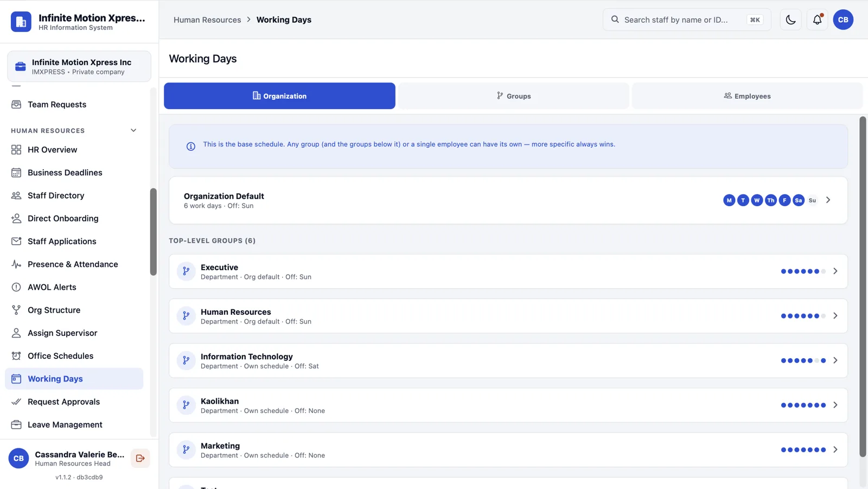Open Leave Management in the sidebar
The image size is (868, 489).
click(74, 424)
